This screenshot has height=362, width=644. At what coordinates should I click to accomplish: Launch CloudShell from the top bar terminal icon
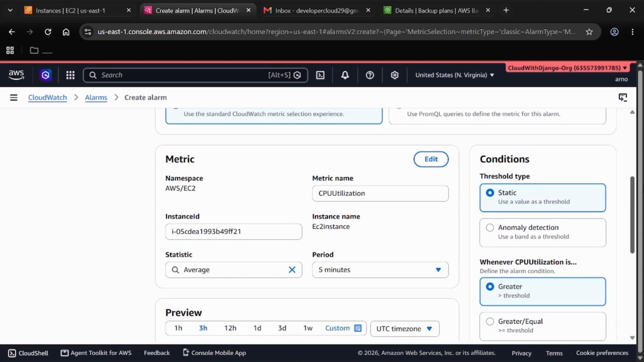pyautogui.click(x=320, y=75)
